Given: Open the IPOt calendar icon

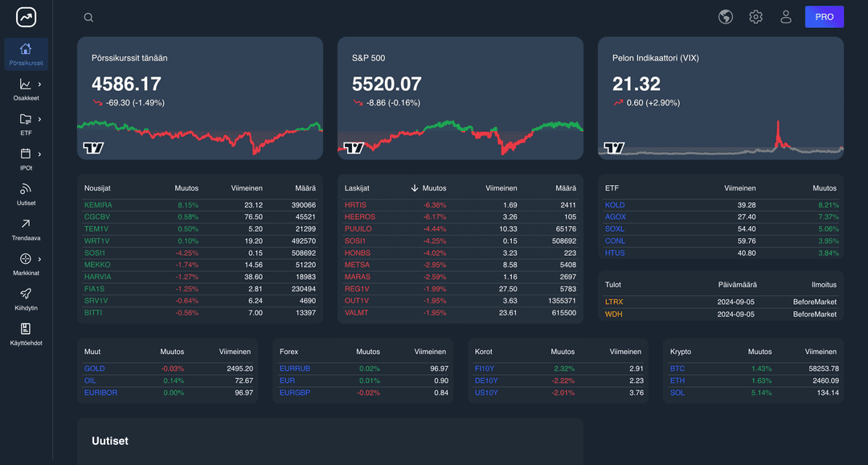Looking at the screenshot, I should pyautogui.click(x=26, y=154).
